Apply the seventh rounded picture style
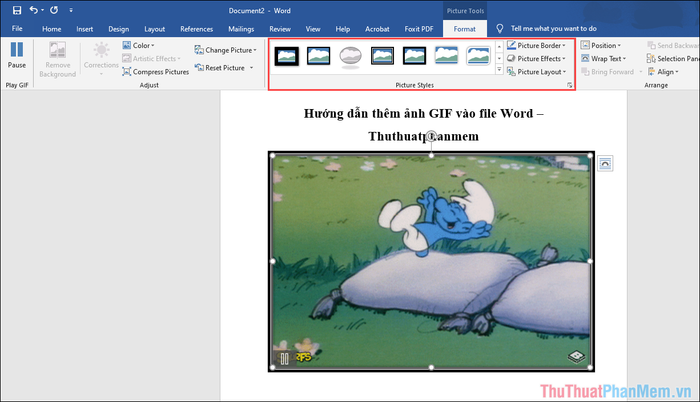The width and height of the screenshot is (700, 402). tap(478, 56)
